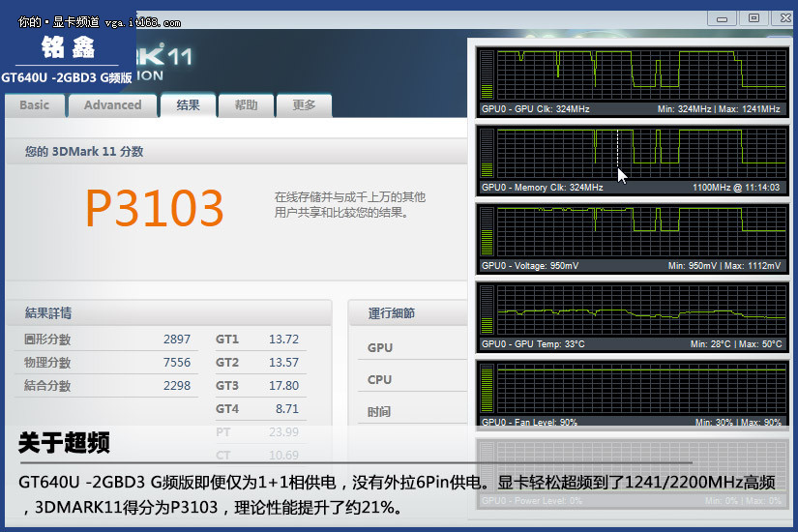Viewport: 798px width, 532px height.
Task: Open the 帮助 help tab
Action: click(x=246, y=105)
